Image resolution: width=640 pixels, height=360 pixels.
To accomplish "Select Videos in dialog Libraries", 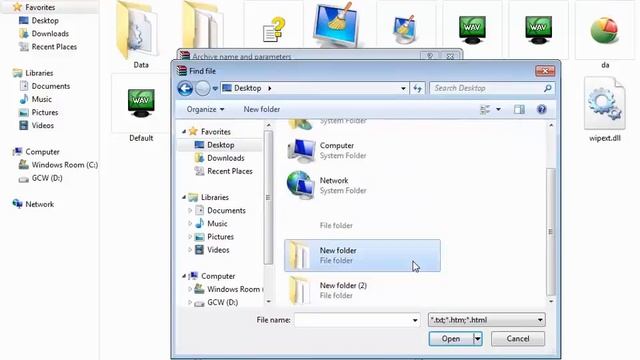I will [x=218, y=250].
